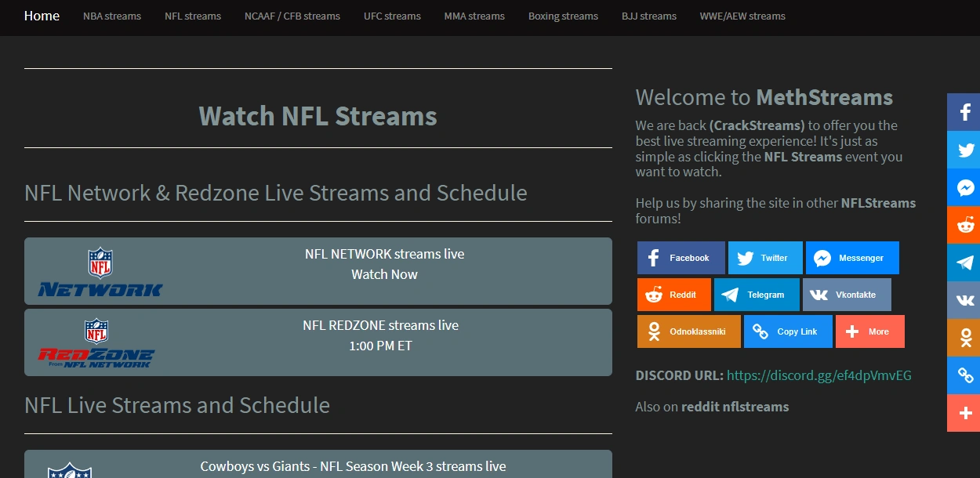Share on Twitter button in the welcome panel
Image resolution: width=980 pixels, height=478 pixels.
(x=765, y=258)
